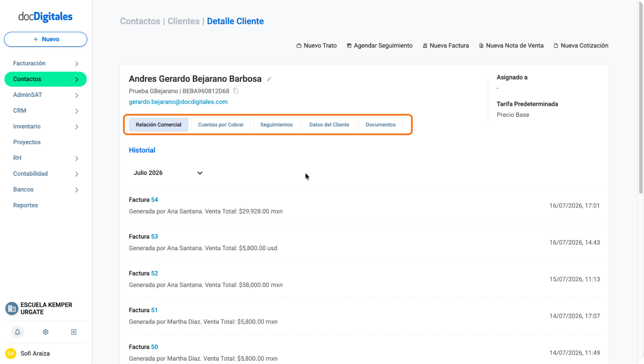The image size is (644, 364).
Task: Click the Clientes breadcrumb
Action: click(x=184, y=21)
